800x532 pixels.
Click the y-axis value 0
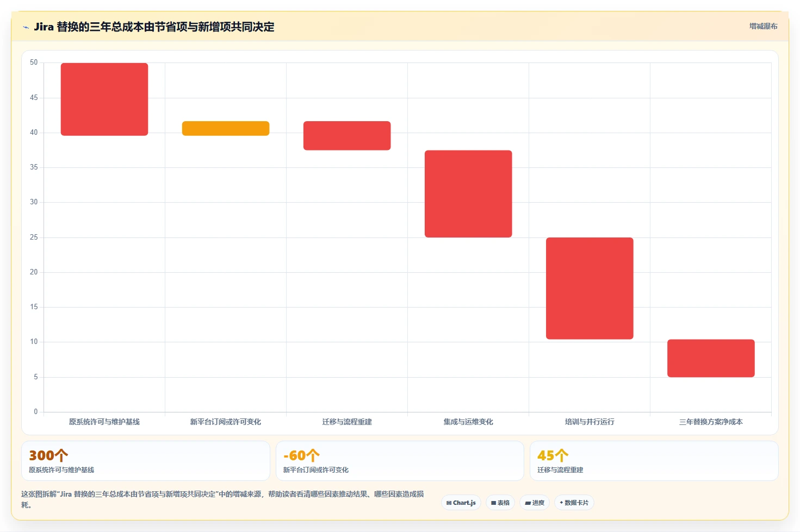pos(36,412)
